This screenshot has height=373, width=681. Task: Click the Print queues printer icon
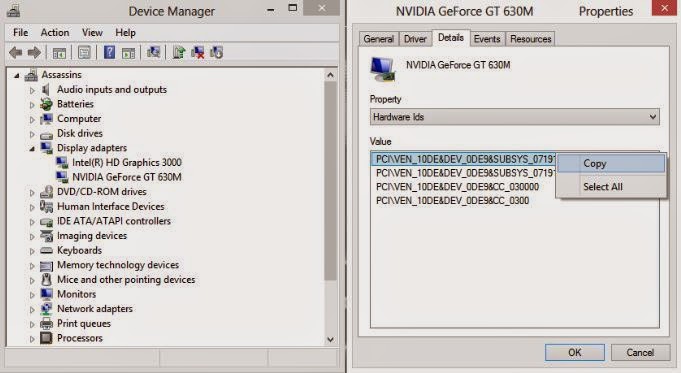point(46,323)
